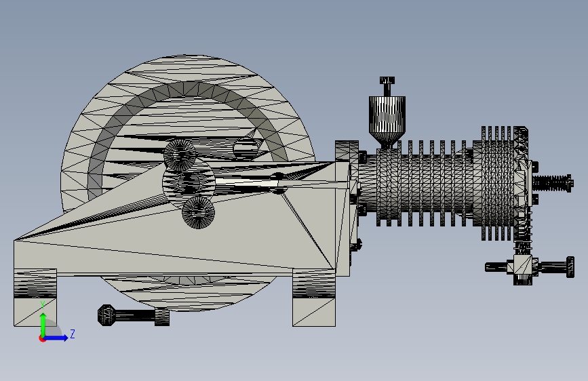
Task: Select the threaded screw at the cylinder head end
Action: point(552,183)
